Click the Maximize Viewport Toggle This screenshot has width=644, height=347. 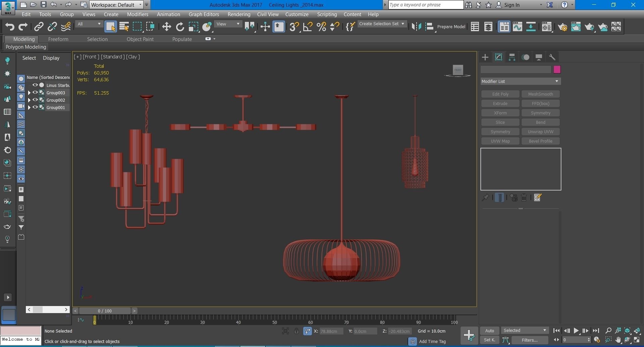(x=637, y=340)
